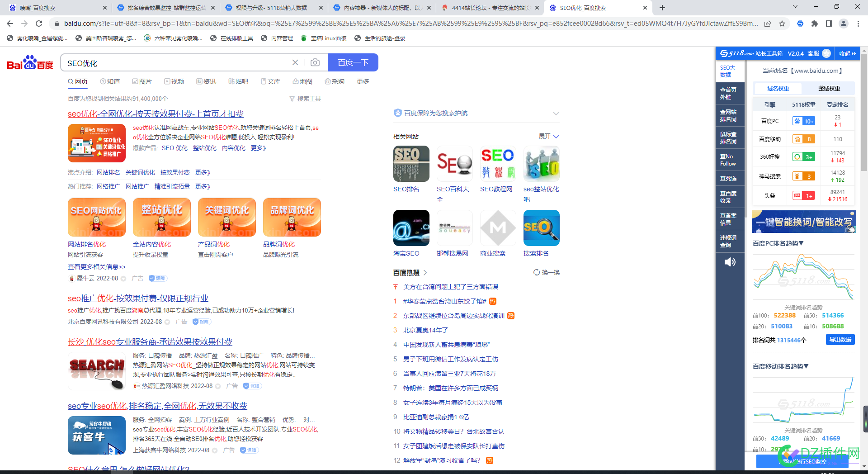868x474 pixels.
Task: Click in the SEO优化 search input
Action: point(176,63)
